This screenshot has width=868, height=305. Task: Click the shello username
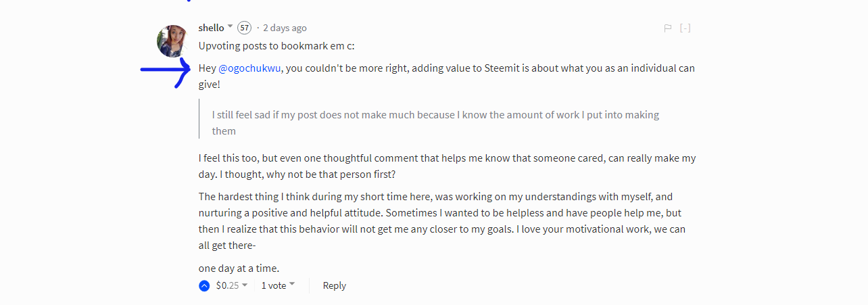[x=211, y=28]
